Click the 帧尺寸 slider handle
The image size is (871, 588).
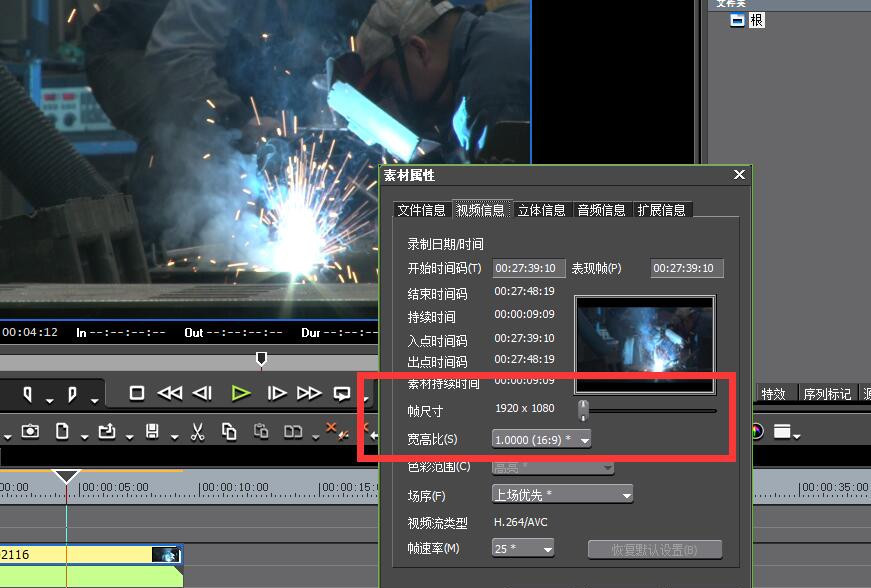pos(583,410)
